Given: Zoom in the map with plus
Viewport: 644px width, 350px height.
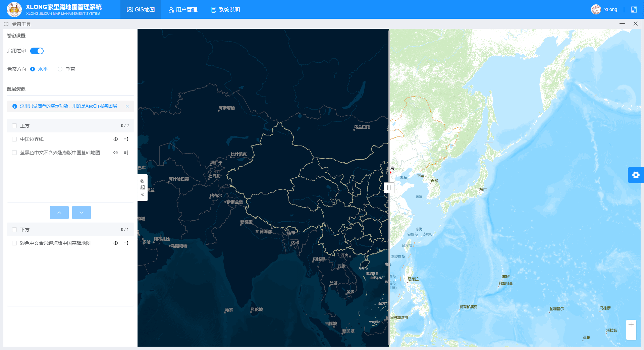Looking at the screenshot, I should tap(631, 325).
